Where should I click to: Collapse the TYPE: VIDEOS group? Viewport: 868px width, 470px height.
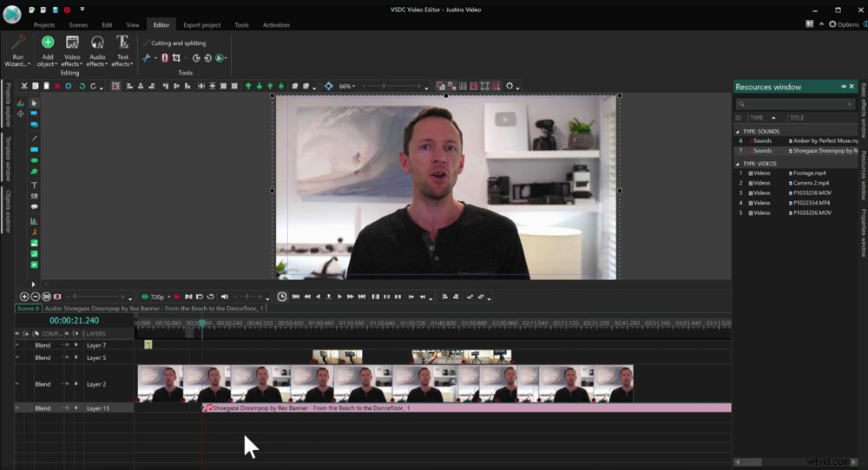pyautogui.click(x=737, y=164)
